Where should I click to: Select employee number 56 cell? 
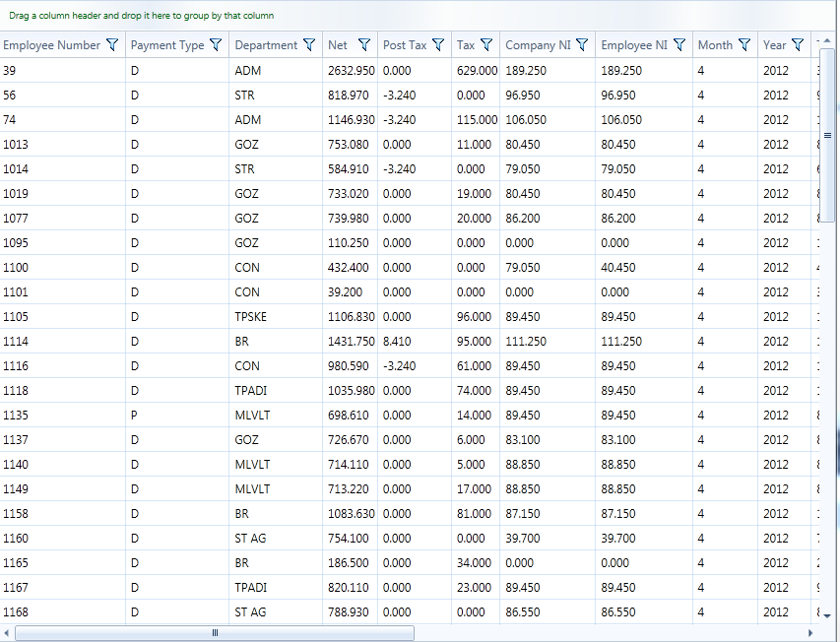tap(63, 95)
